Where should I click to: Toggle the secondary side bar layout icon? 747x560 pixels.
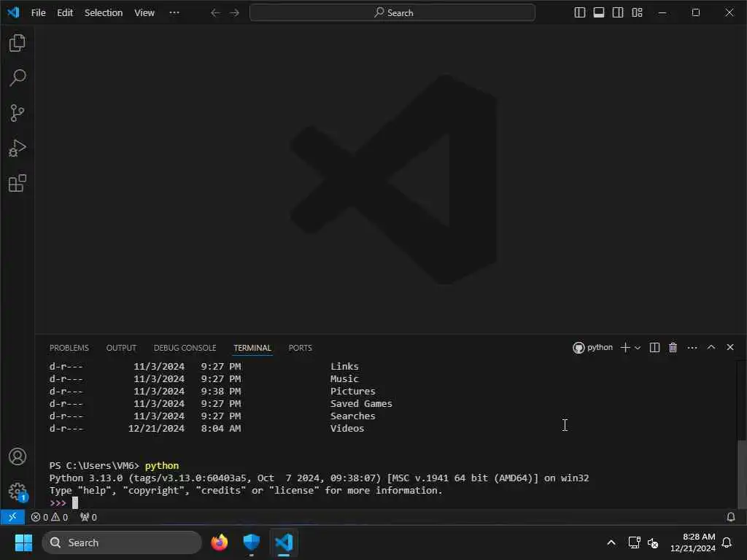[618, 13]
